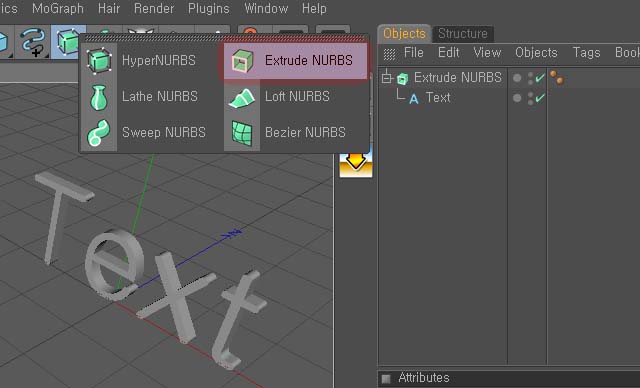The width and height of the screenshot is (640, 388).
Task: Click the highlighted Extrude NURBS entry
Action: [x=296, y=61]
